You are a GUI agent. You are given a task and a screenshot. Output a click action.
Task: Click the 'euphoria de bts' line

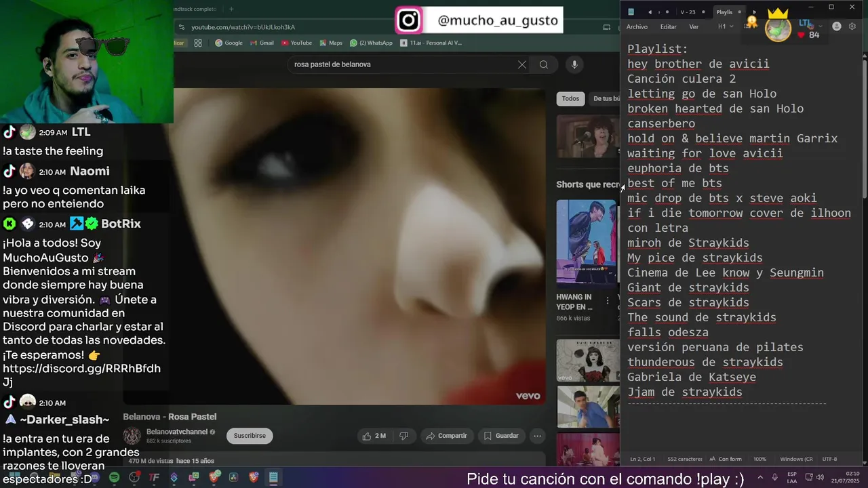(678, 168)
